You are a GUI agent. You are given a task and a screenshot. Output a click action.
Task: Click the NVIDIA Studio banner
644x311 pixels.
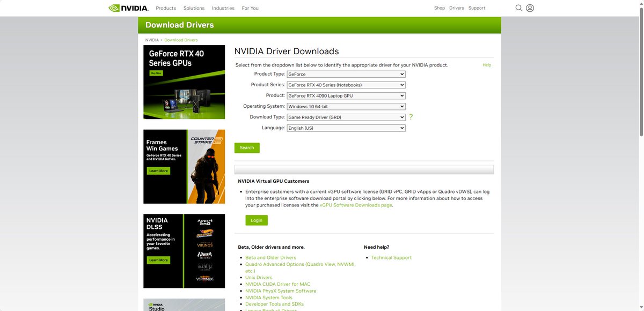[x=184, y=305]
